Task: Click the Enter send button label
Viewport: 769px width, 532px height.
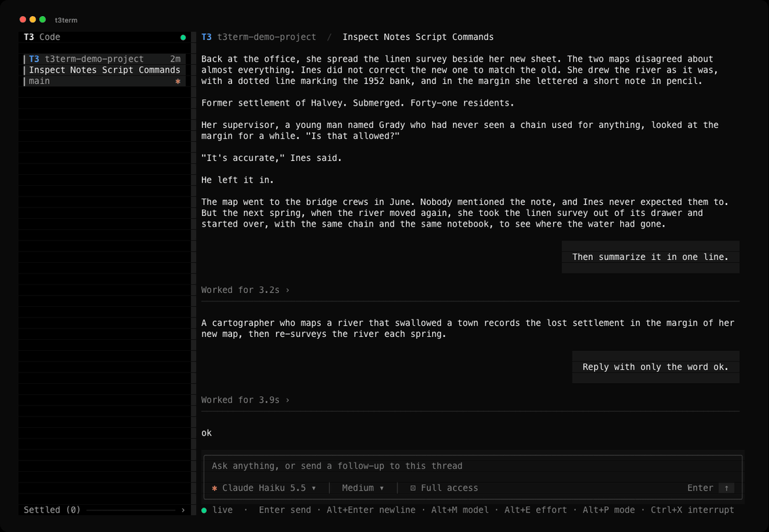Action: (700, 488)
